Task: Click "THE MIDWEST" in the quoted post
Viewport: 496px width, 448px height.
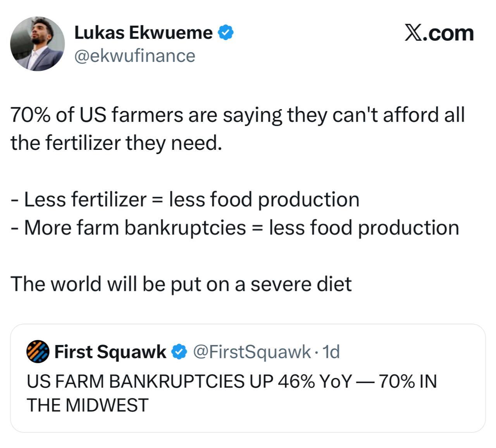Action: tap(88, 405)
